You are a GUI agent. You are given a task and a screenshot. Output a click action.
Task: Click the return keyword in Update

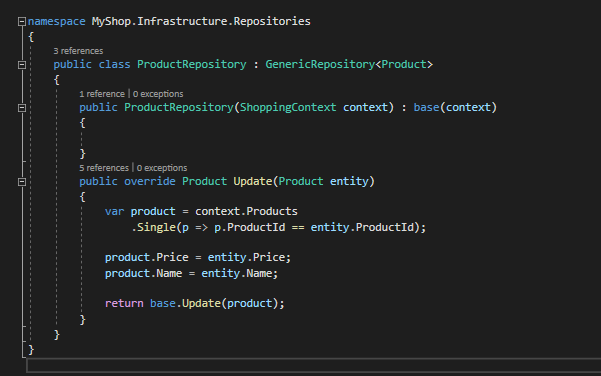click(x=124, y=304)
